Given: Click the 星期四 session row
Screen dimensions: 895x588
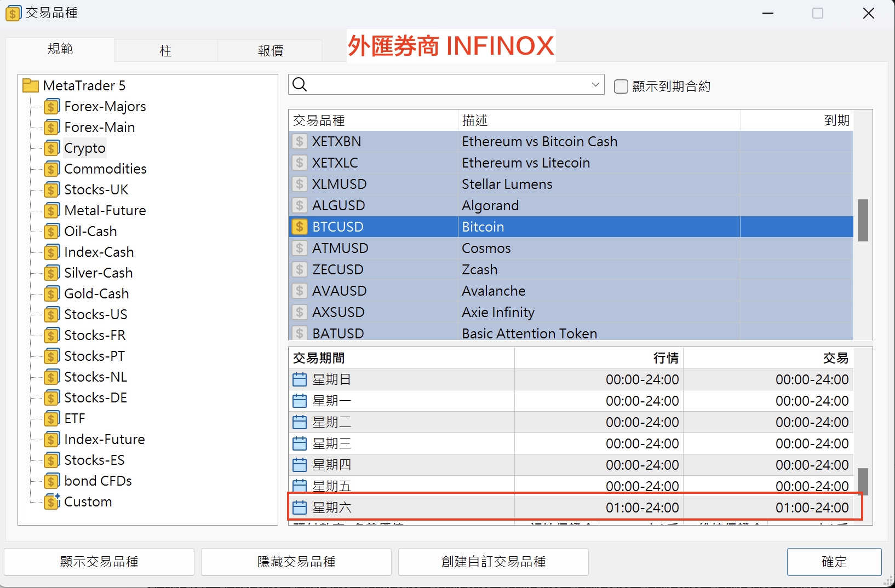Looking at the screenshot, I should (571, 465).
